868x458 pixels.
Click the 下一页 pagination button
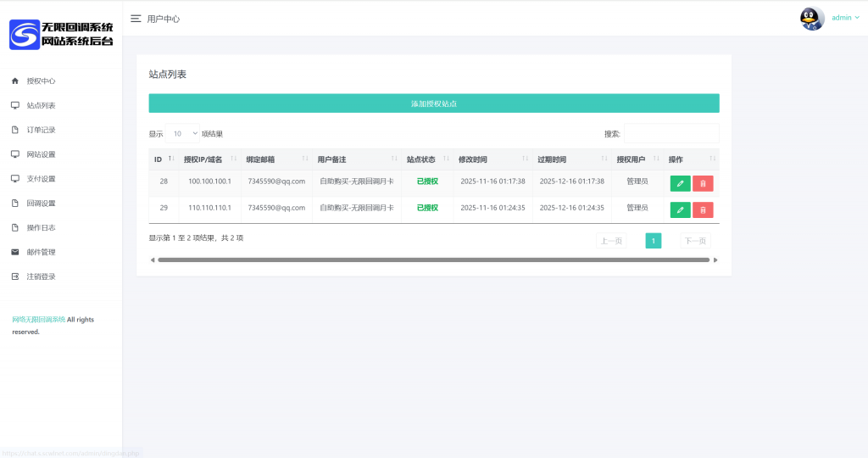(x=695, y=241)
